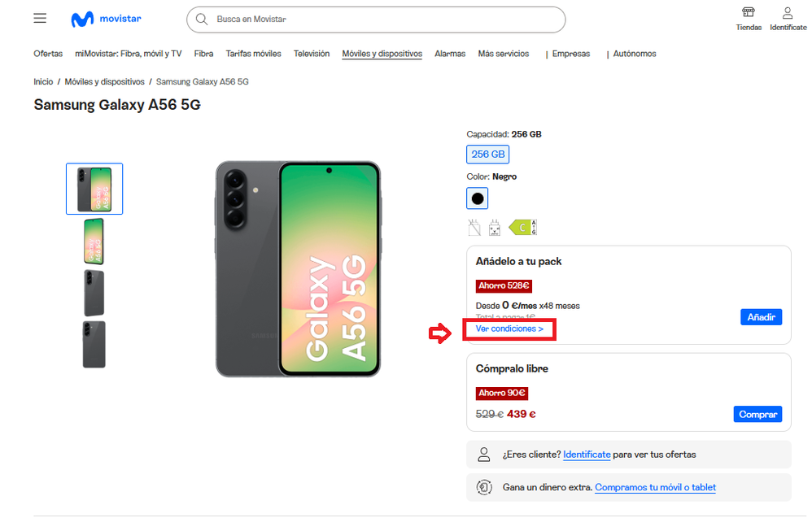The width and height of the screenshot is (812, 518).
Task: Click the charger-not-included icon
Action: (475, 228)
